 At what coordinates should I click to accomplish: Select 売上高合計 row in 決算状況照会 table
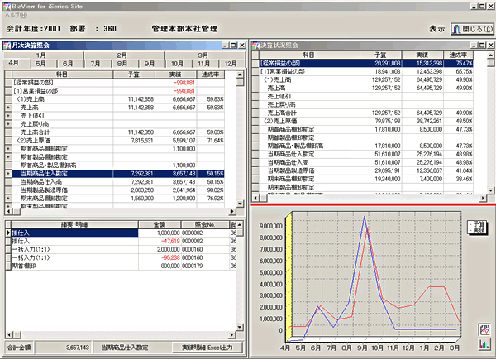click(x=363, y=113)
